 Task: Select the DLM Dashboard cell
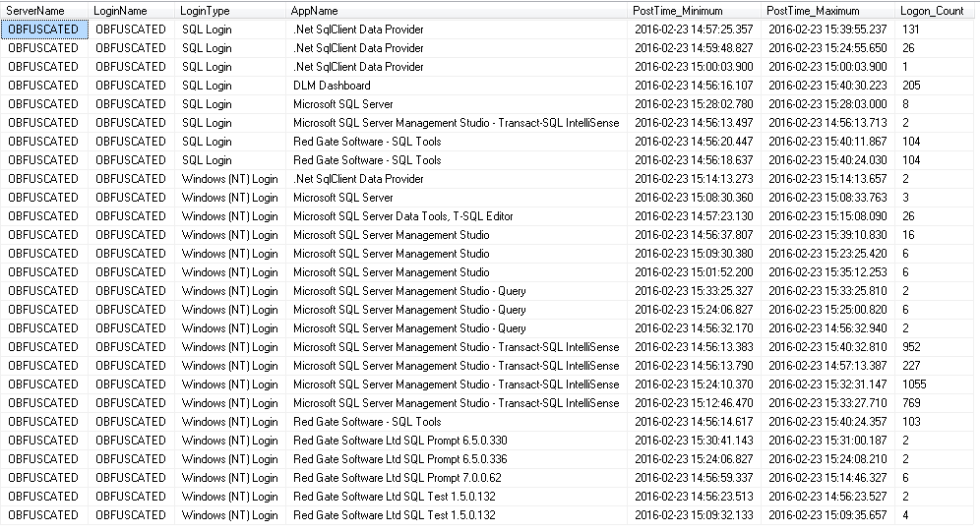tap(332, 86)
